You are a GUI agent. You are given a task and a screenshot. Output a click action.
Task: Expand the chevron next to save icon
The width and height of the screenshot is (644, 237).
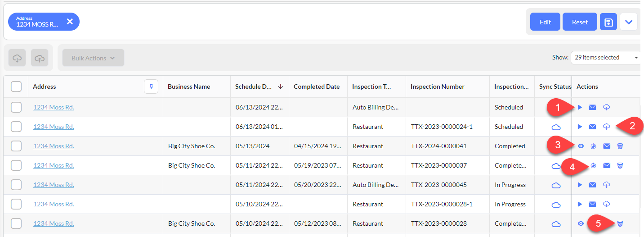629,22
